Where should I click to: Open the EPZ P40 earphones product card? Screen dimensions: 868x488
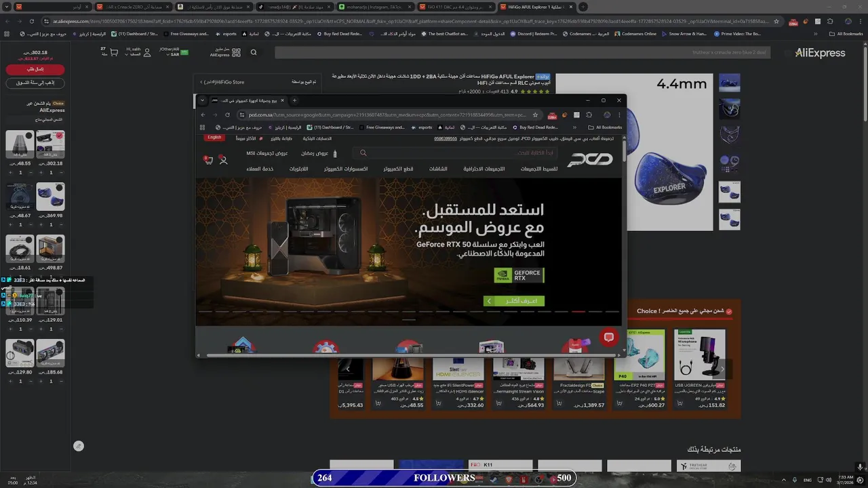639,369
